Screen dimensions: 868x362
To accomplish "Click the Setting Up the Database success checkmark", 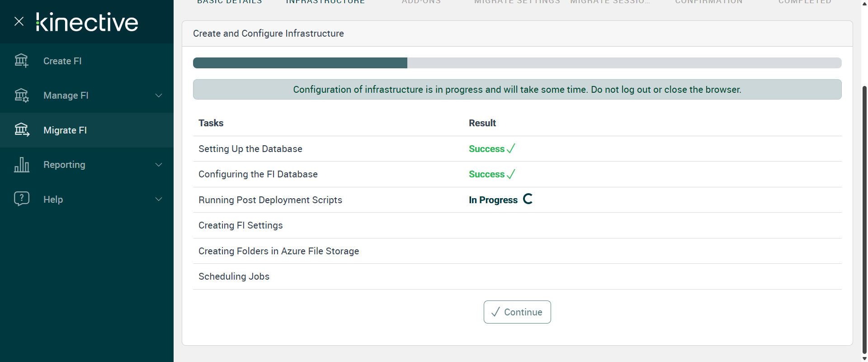I will (x=511, y=149).
